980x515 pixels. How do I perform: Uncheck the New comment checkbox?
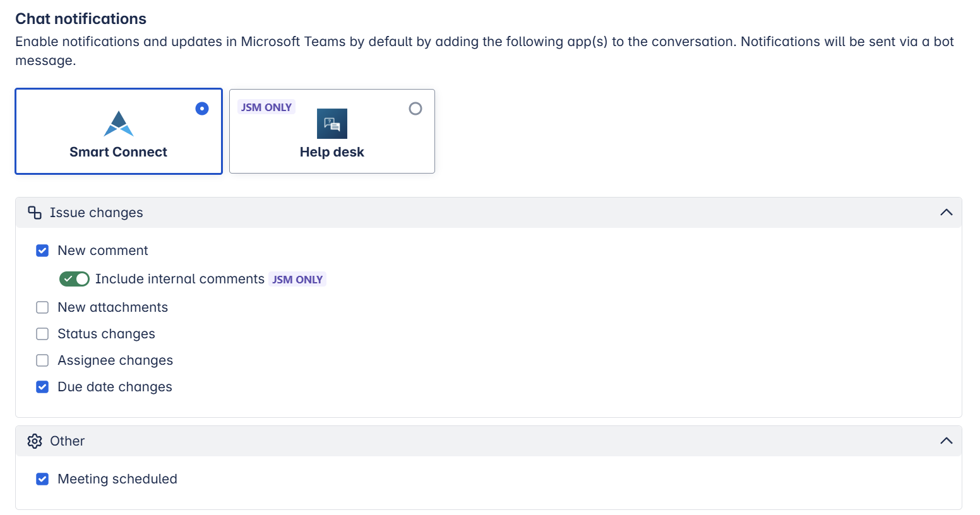coord(42,251)
